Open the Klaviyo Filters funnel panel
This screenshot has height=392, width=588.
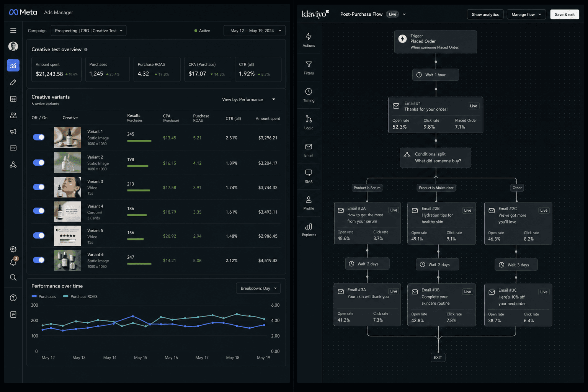click(309, 67)
